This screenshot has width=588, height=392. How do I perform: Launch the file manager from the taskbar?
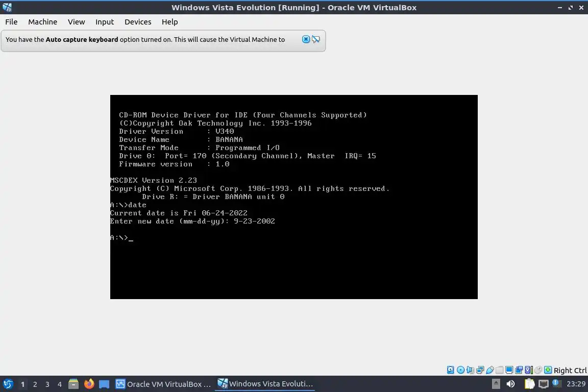73,384
